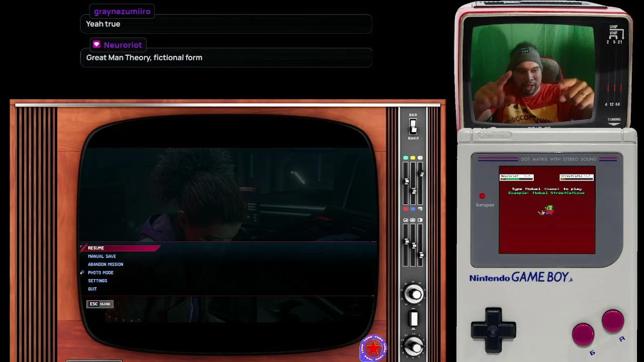Click "DOT MATRIX WITH STEREO SOUND" label
This screenshot has height=362, width=644.
coord(558,159)
